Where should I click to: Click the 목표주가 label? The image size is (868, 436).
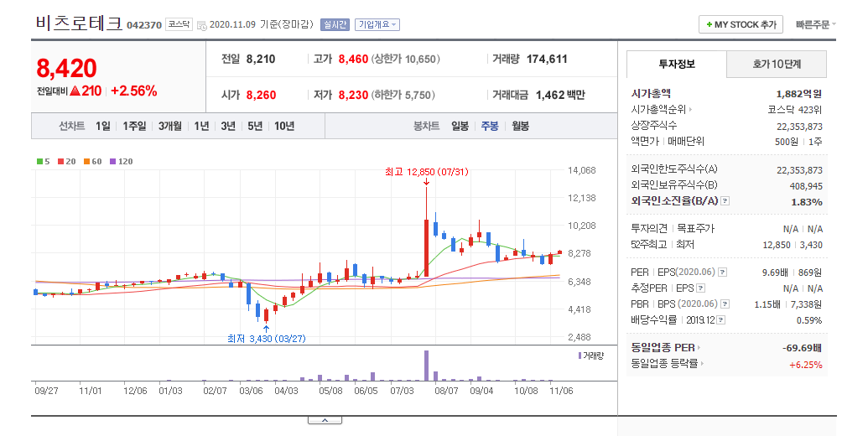[x=695, y=228]
